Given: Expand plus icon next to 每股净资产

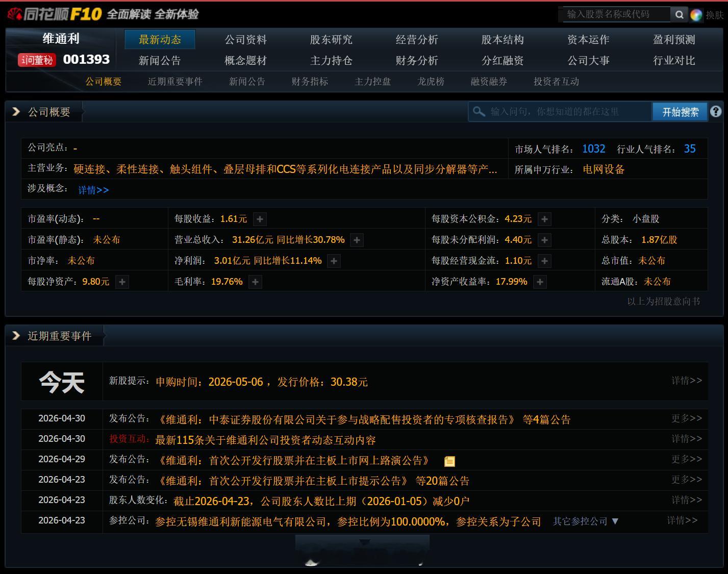Looking at the screenshot, I should 122,282.
